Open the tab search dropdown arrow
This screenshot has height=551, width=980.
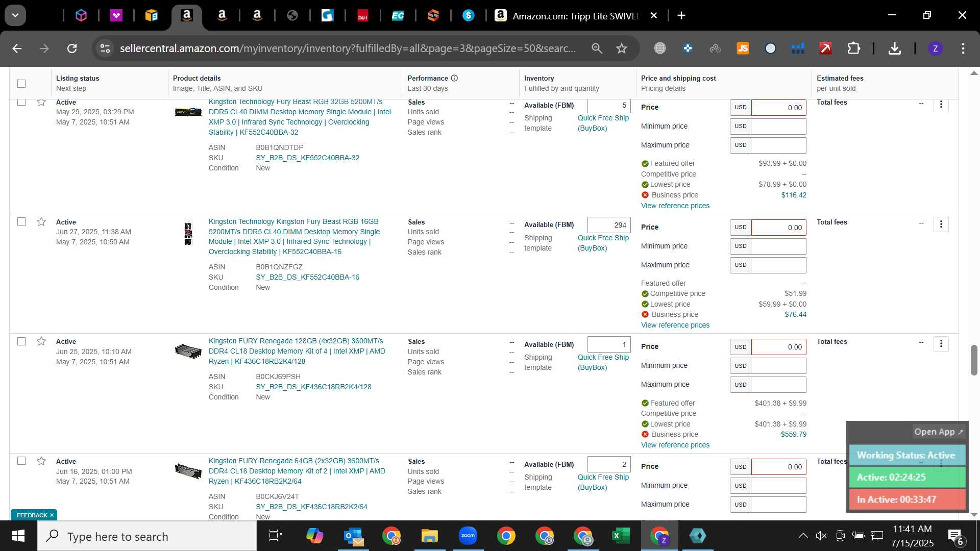click(x=15, y=15)
